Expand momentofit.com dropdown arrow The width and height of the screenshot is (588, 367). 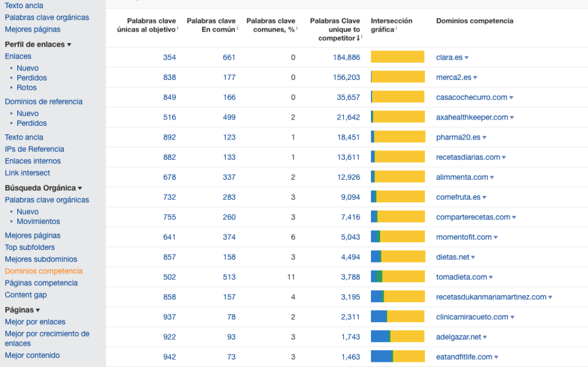click(496, 238)
